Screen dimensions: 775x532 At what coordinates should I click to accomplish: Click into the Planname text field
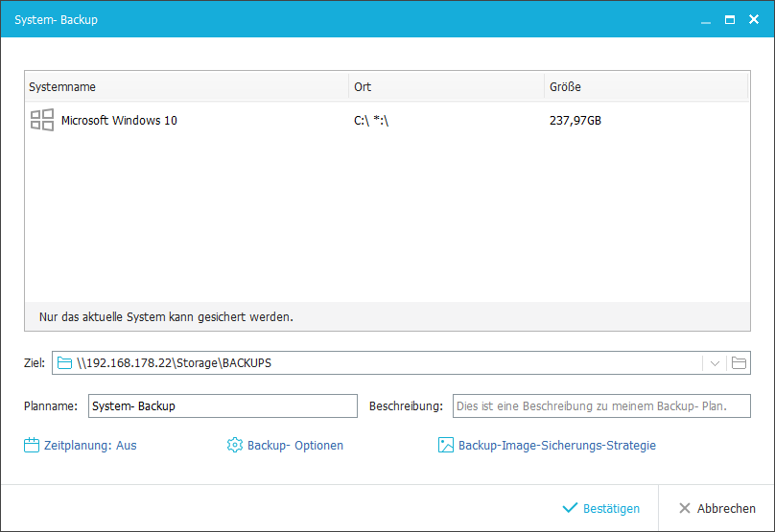pyautogui.click(x=222, y=406)
